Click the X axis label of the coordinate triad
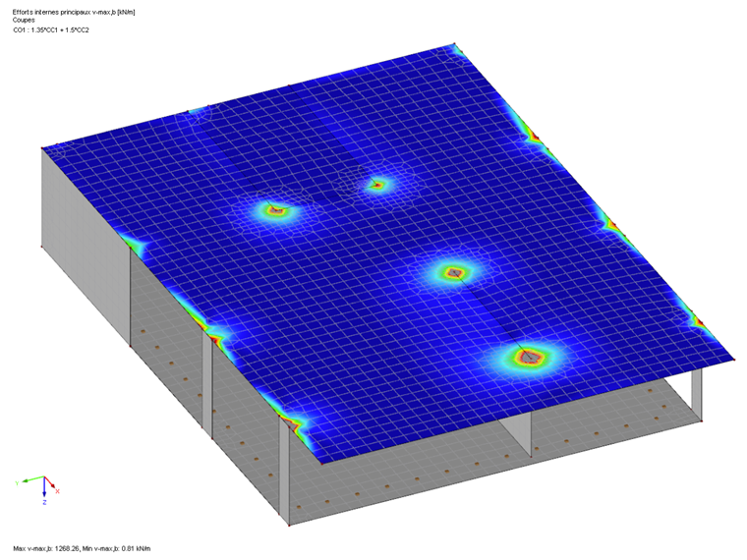 (58, 491)
